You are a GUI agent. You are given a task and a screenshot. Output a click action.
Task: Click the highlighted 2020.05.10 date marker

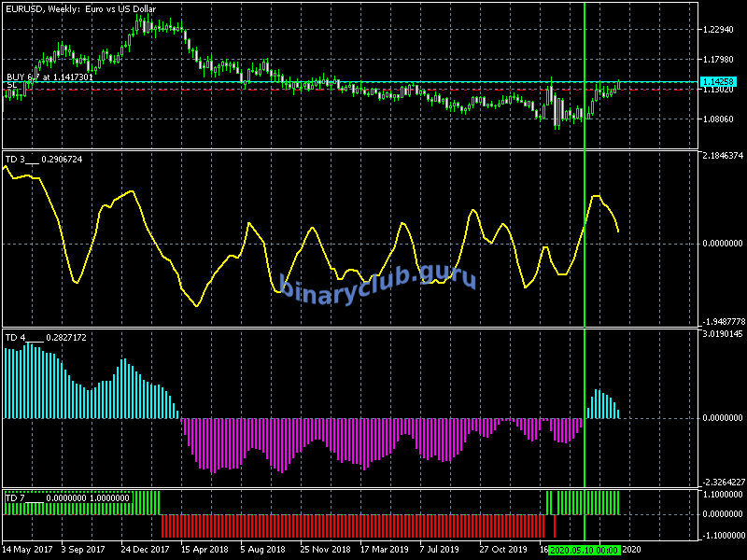585,551
